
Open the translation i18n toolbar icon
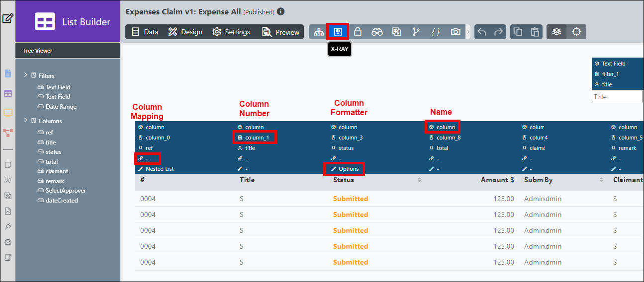click(396, 32)
